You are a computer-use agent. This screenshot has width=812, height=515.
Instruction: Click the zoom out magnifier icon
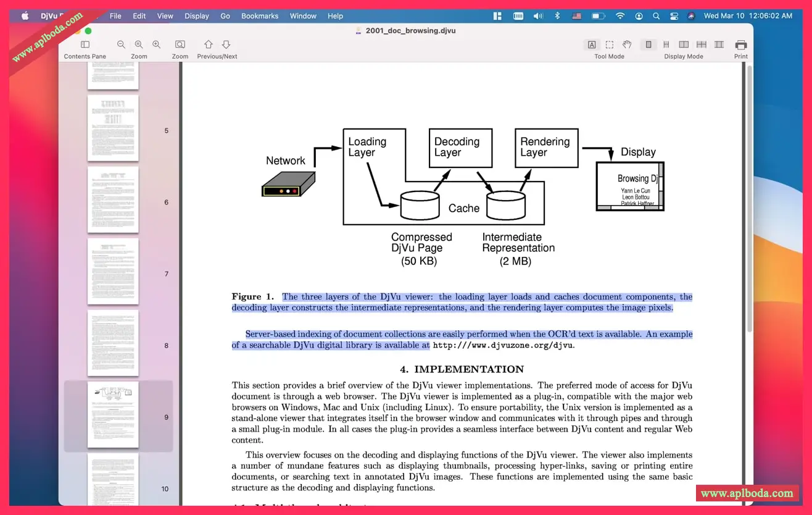(122, 44)
